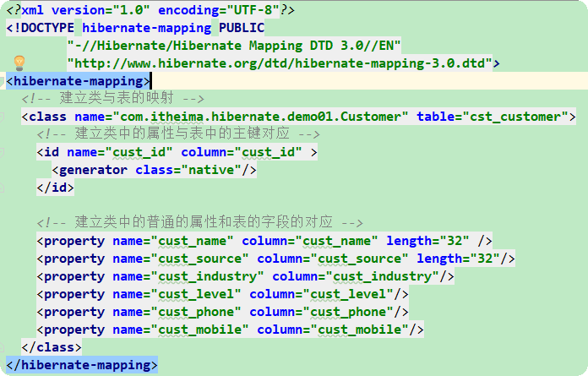Click the class="native" attribute
Screen dimensions: 588x376
[x=188, y=170]
